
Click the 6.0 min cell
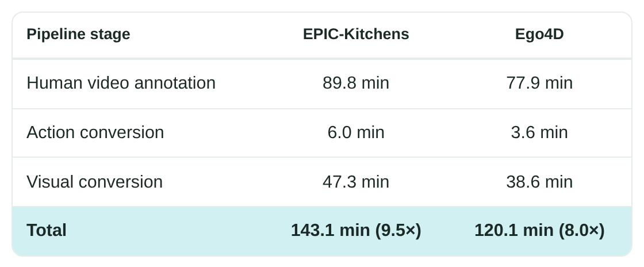point(356,133)
